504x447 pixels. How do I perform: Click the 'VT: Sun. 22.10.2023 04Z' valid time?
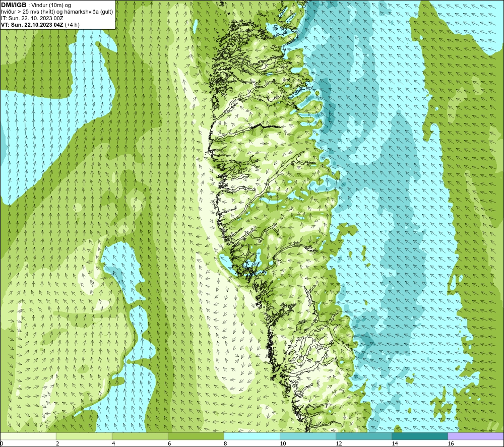coord(32,25)
